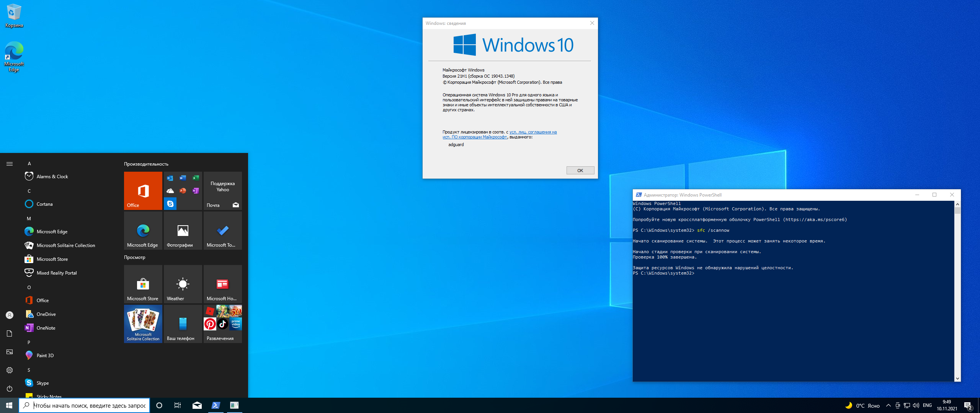Image resolution: width=980 pixels, height=413 pixels.
Task: Select Microsoft Edge desktop shortcut
Action: click(14, 57)
